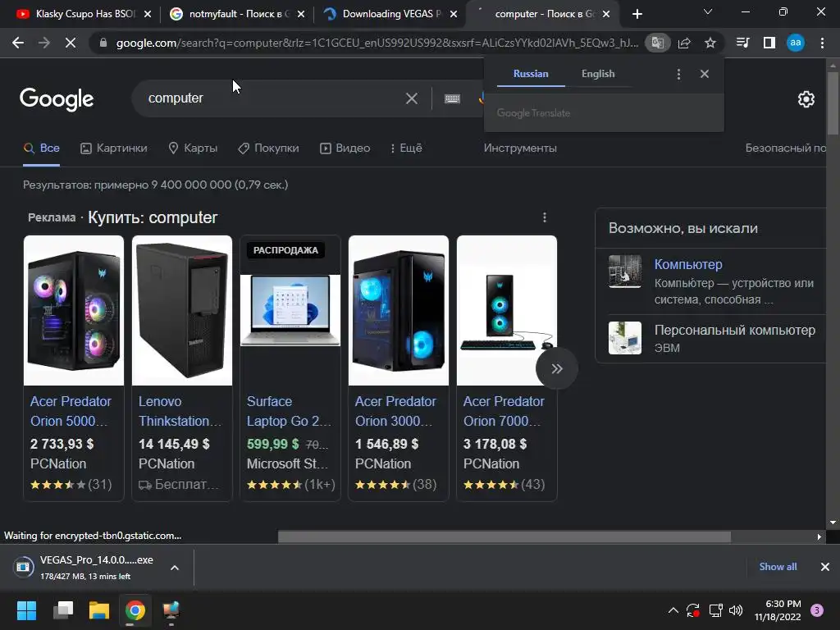
Task: Click Chrome icon on taskbar
Action: [135, 610]
